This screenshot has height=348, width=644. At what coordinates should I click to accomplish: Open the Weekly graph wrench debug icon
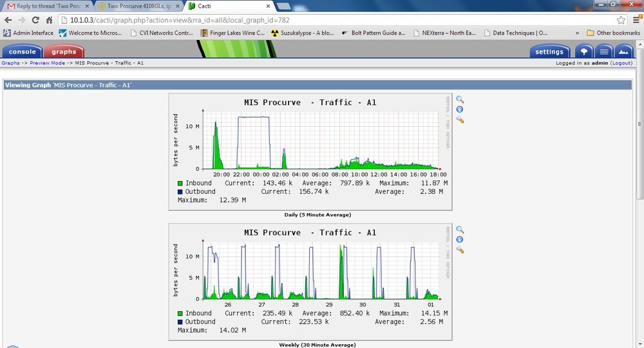point(460,250)
